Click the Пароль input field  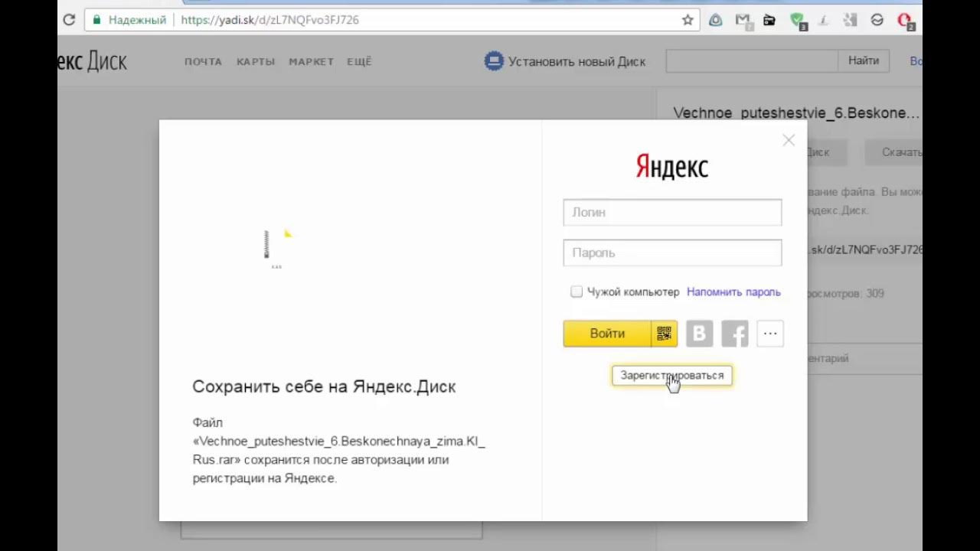click(x=672, y=253)
